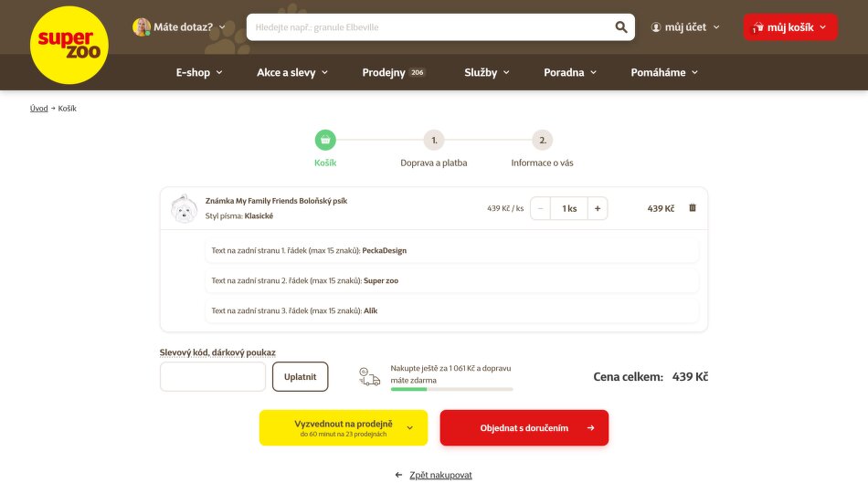Open the Akce a slevy menu
The height and width of the screenshot is (504, 868).
[x=292, y=72]
